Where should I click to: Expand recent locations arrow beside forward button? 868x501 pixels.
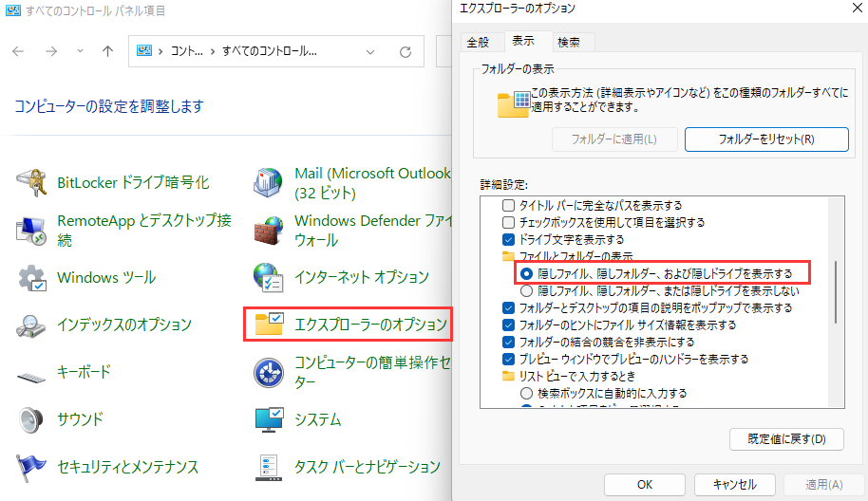(79, 51)
